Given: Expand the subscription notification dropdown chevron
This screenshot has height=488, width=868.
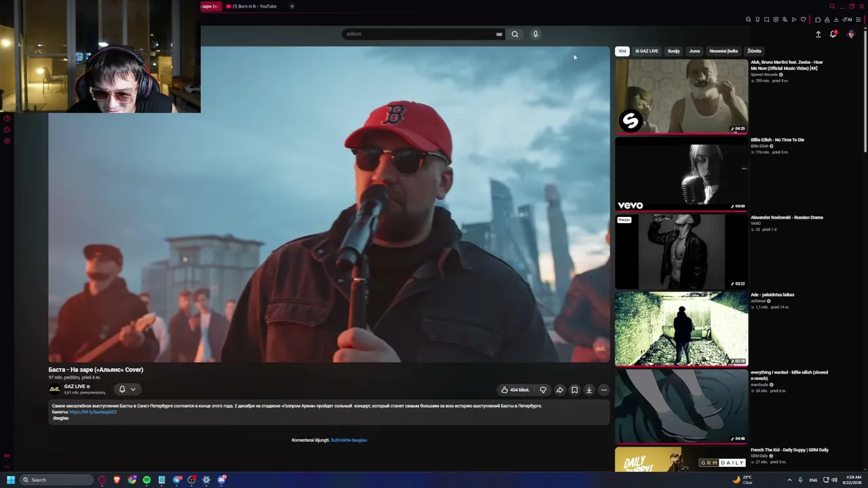Looking at the screenshot, I should (133, 389).
